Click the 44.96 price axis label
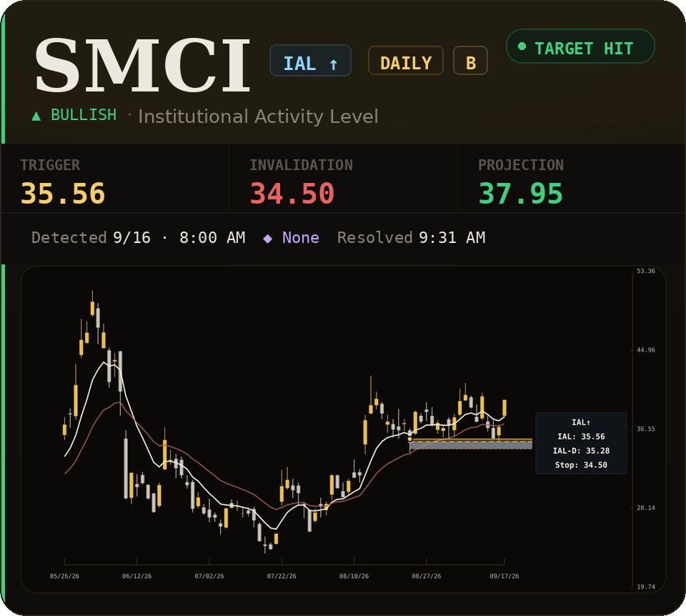Screen dimensions: 686x616 tap(646, 350)
